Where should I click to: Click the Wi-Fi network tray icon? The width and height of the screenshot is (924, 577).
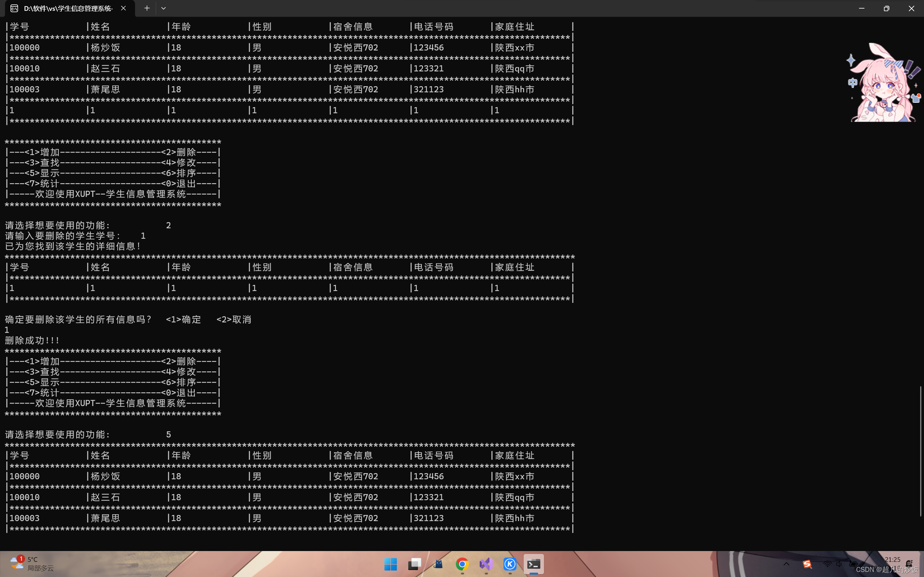tap(827, 564)
